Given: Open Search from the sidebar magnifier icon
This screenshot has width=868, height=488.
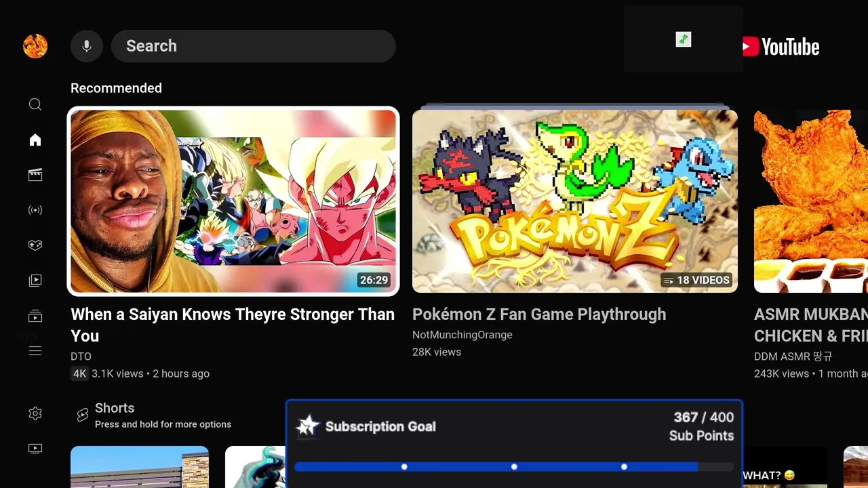Looking at the screenshot, I should click(x=35, y=104).
